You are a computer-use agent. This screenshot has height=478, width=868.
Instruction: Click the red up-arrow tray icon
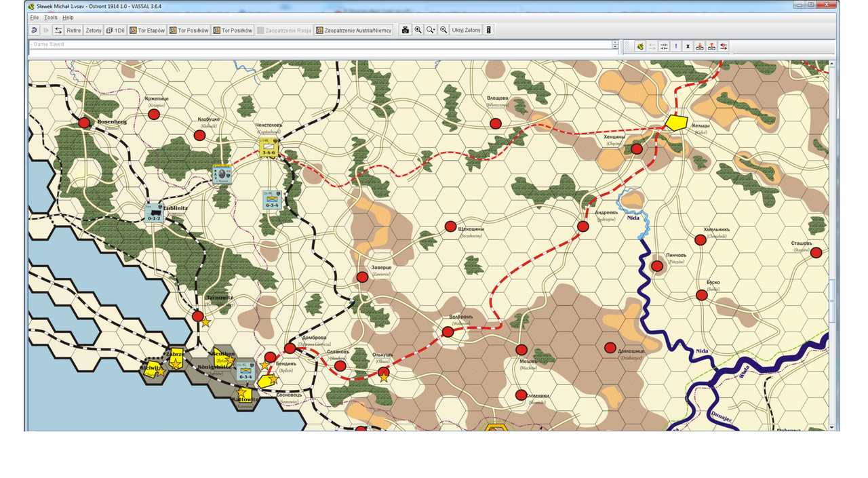(711, 46)
